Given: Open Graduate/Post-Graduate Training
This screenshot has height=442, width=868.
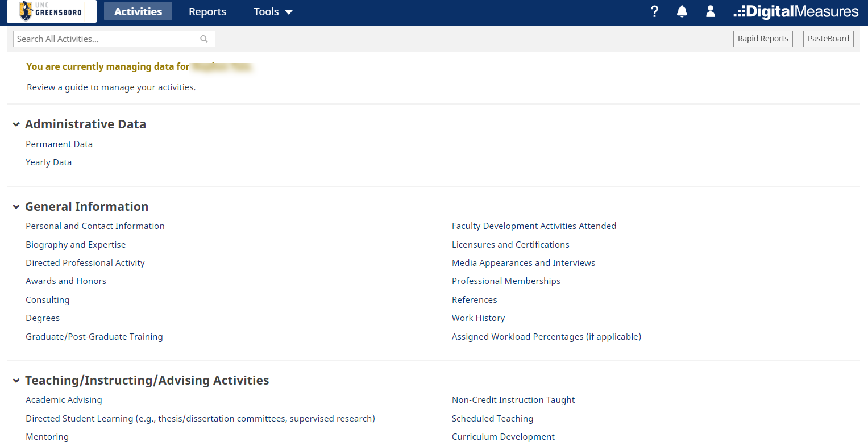Looking at the screenshot, I should 94,337.
